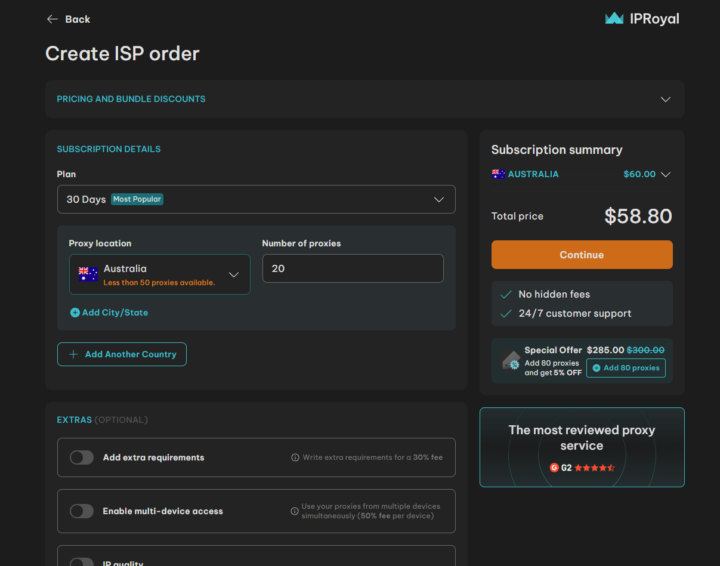Viewport: 720px width, 566px height.
Task: Click the info icon for extra requirements fee
Action: click(295, 457)
